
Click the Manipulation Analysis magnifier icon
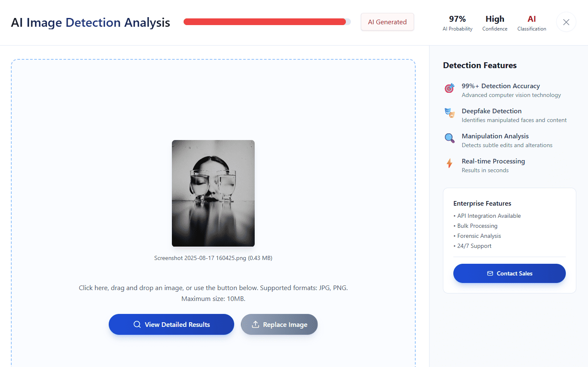pyautogui.click(x=450, y=138)
